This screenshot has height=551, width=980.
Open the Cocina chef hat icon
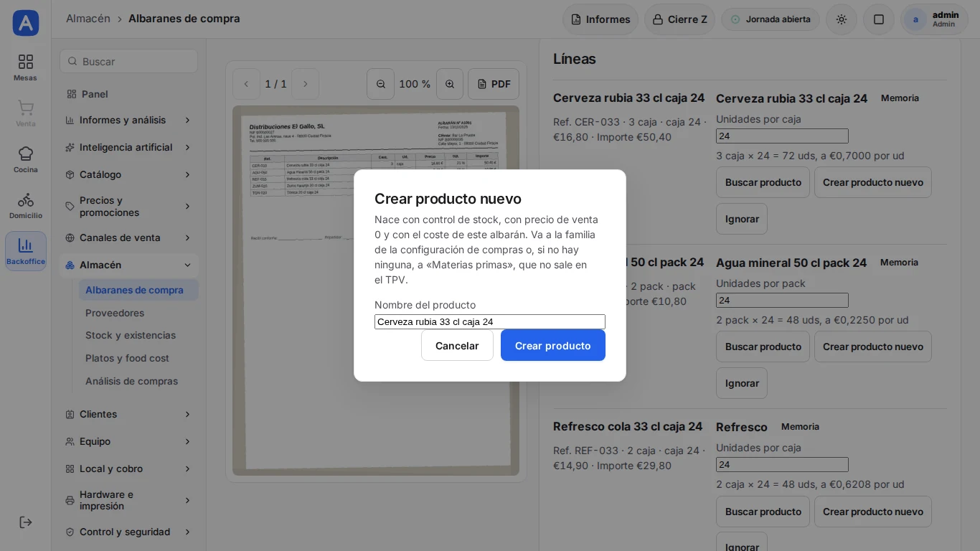coord(26,159)
